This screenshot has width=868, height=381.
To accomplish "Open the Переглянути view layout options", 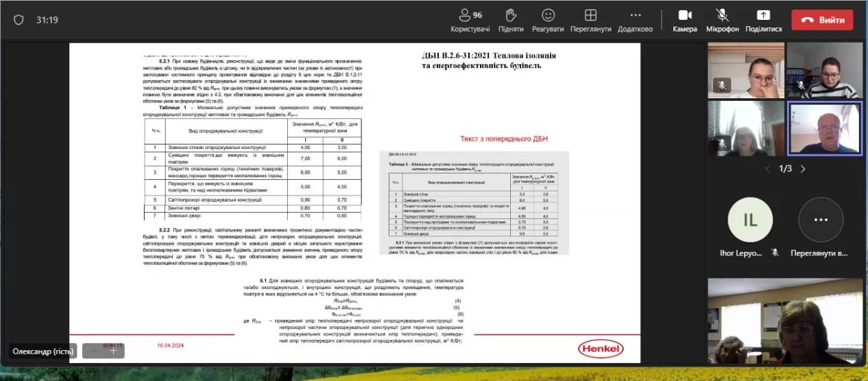I will [590, 19].
